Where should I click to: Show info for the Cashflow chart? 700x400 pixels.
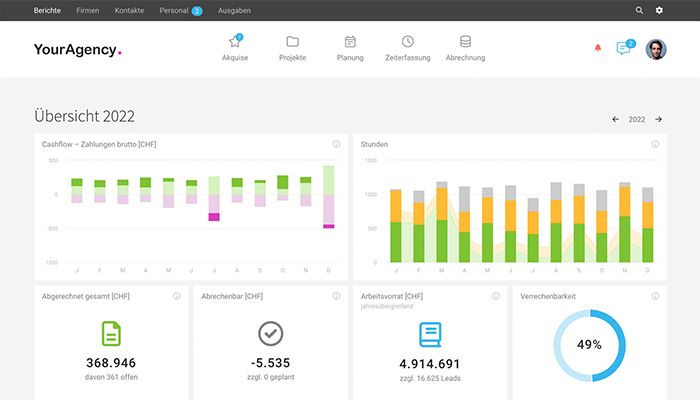[x=336, y=144]
